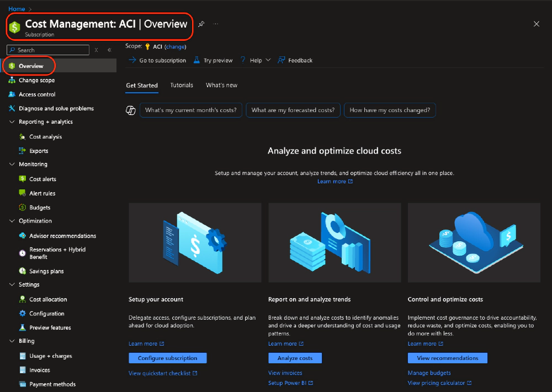The width and height of the screenshot is (552, 392).
Task: Click the Home breadcrumb link
Action: pos(17,9)
